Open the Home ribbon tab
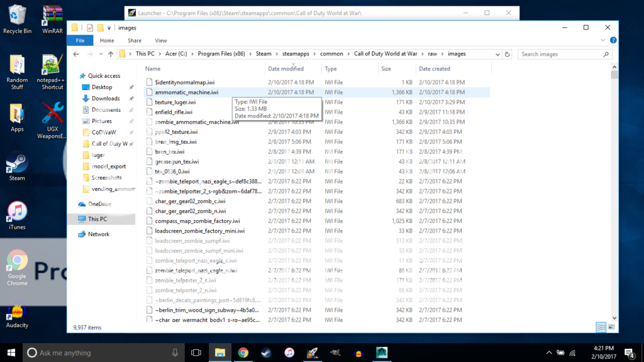 point(107,41)
